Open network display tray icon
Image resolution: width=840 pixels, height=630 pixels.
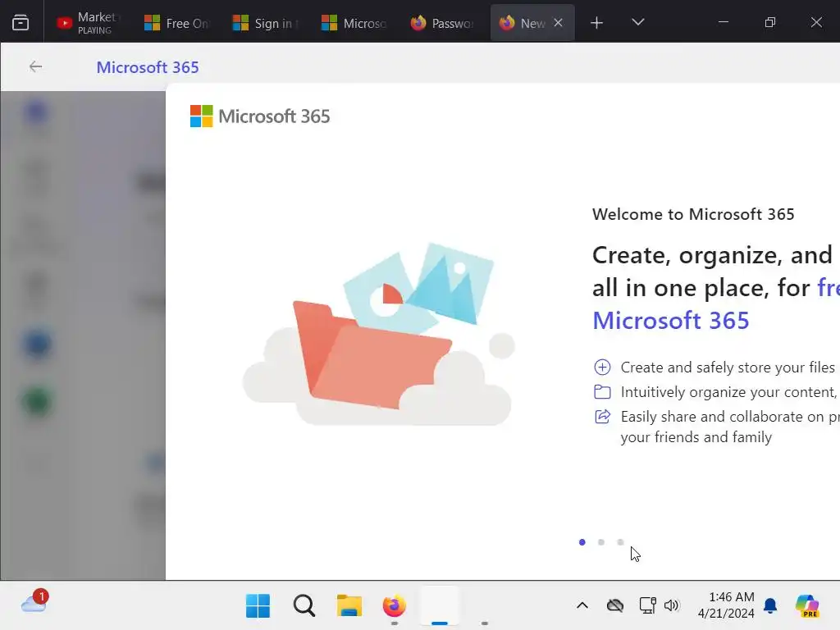(648, 606)
